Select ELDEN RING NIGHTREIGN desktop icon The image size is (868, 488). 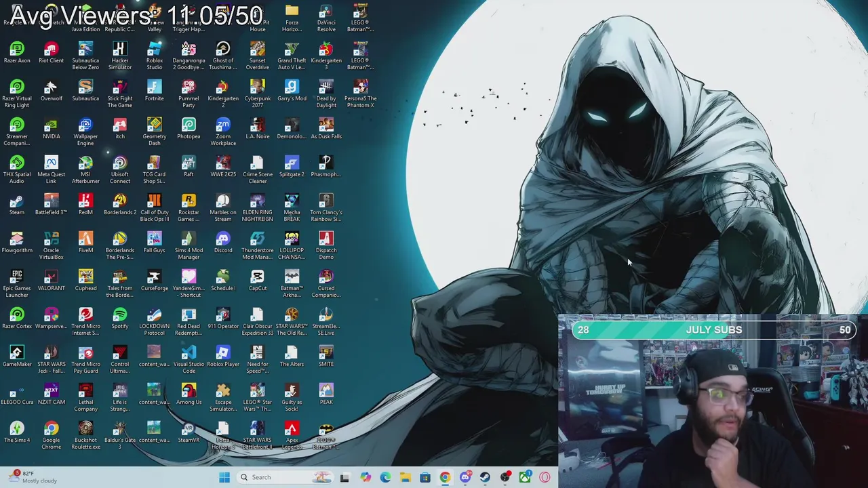(258, 208)
